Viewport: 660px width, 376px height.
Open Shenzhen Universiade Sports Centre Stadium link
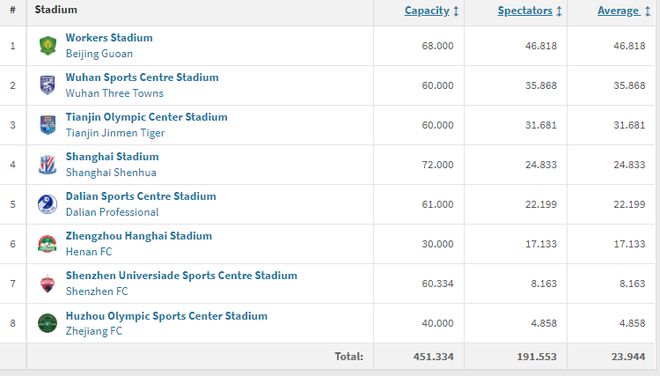pos(181,275)
